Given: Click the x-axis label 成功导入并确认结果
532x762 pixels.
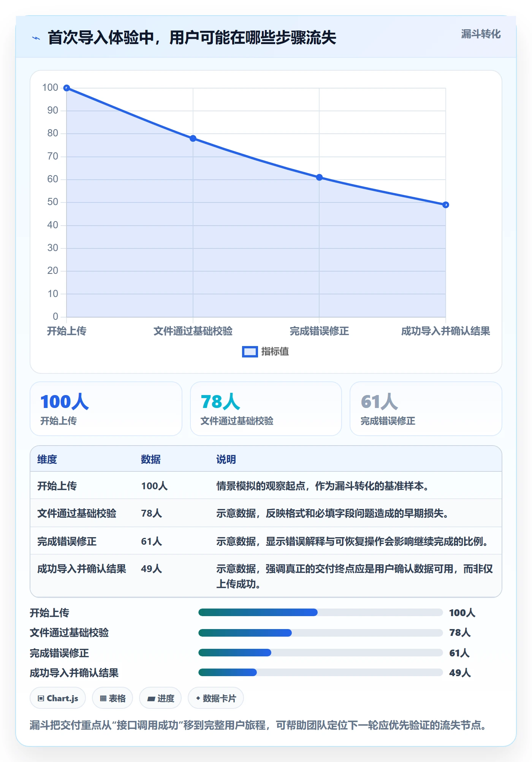Looking at the screenshot, I should point(446,331).
